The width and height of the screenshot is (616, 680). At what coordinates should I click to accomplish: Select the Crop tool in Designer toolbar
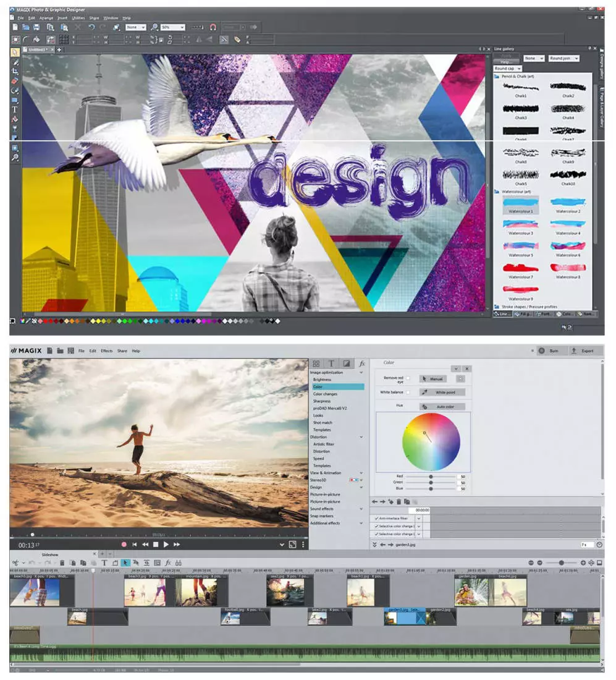(x=15, y=72)
